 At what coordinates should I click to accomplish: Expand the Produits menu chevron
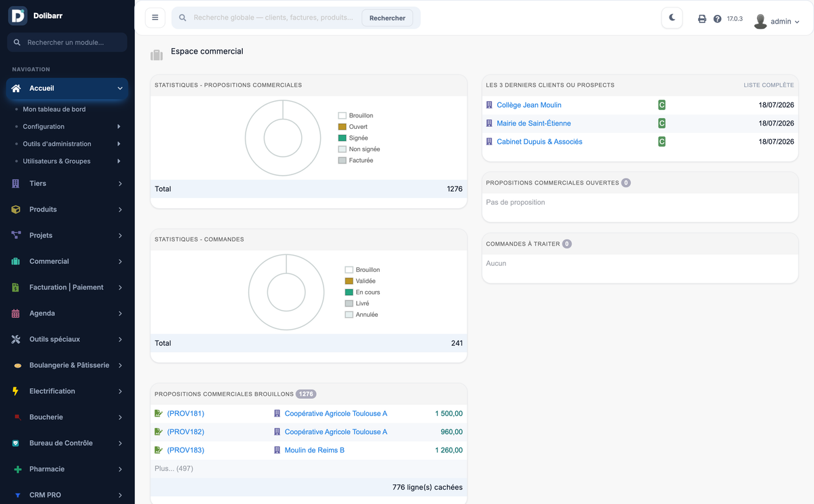(x=120, y=210)
